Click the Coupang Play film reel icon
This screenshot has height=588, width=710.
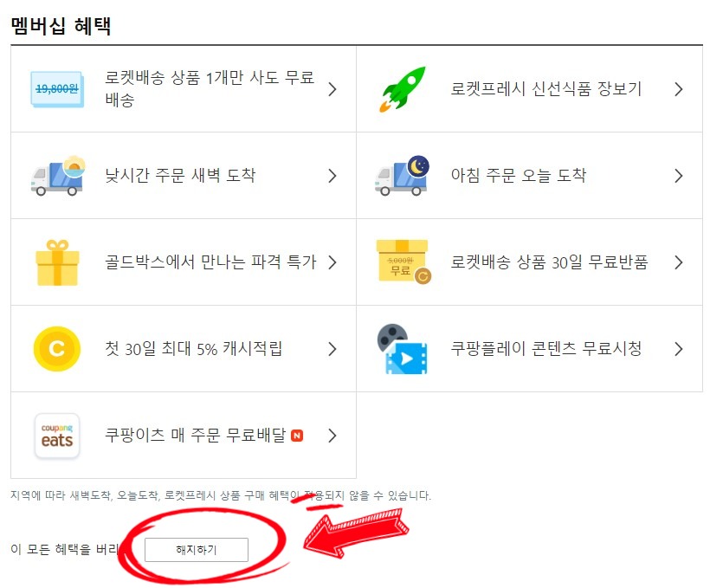pos(402,349)
